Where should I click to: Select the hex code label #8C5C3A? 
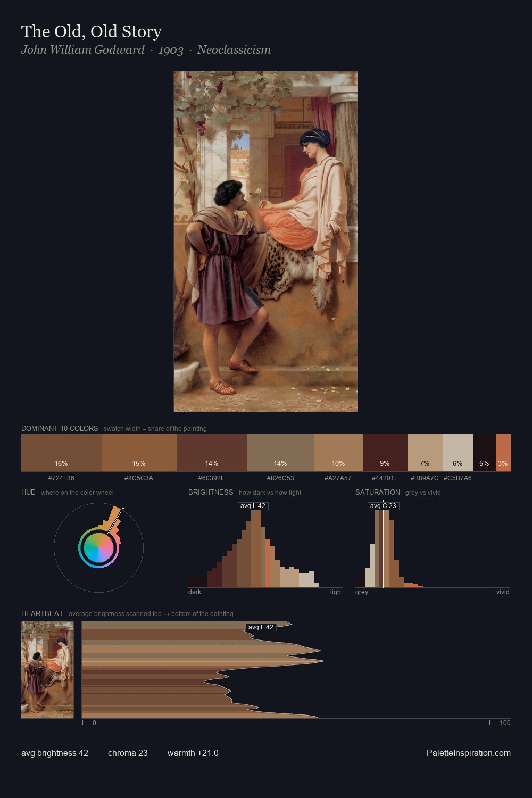pyautogui.click(x=139, y=478)
